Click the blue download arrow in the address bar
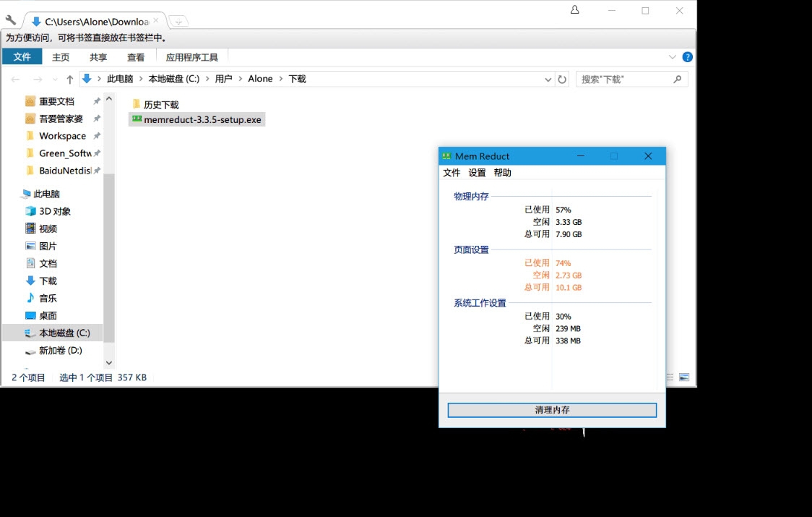Screen dimensions: 812x517 click(87, 80)
